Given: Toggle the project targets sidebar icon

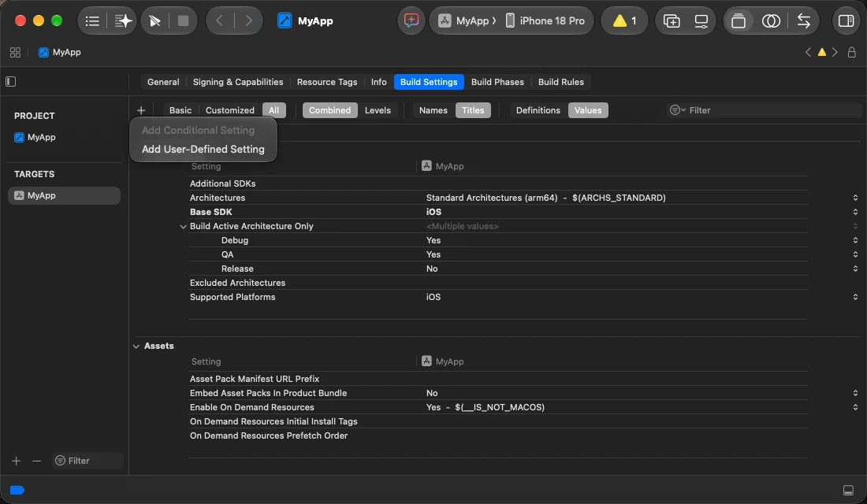Looking at the screenshot, I should 10,82.
